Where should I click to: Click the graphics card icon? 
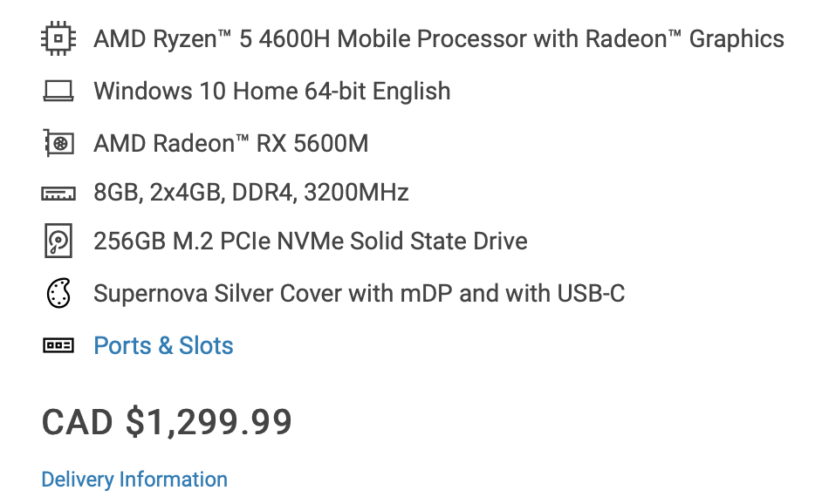tap(58, 143)
